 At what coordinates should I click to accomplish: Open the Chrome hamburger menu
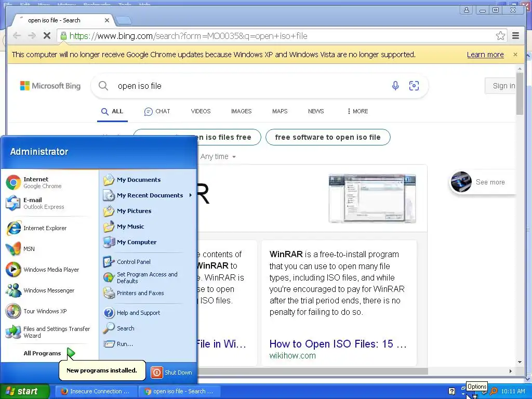(515, 36)
